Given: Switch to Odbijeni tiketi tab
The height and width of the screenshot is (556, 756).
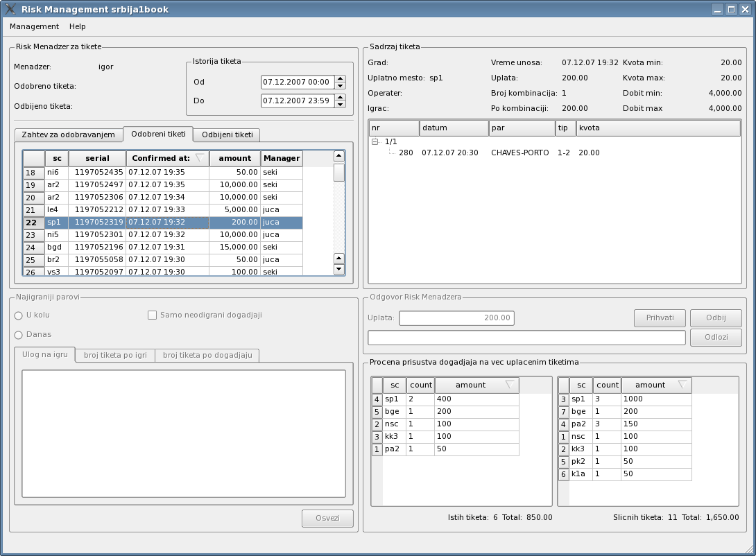Looking at the screenshot, I should pos(227,134).
